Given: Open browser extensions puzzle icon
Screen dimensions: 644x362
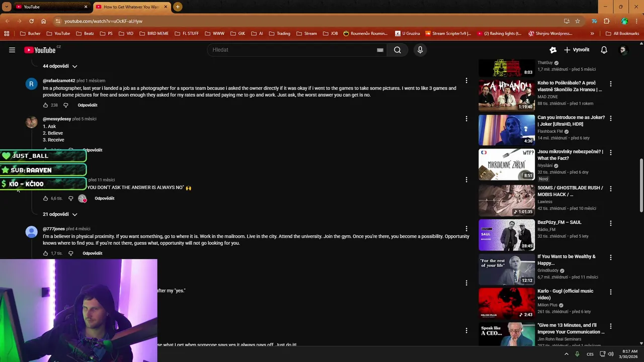Looking at the screenshot, I should click(607, 21).
